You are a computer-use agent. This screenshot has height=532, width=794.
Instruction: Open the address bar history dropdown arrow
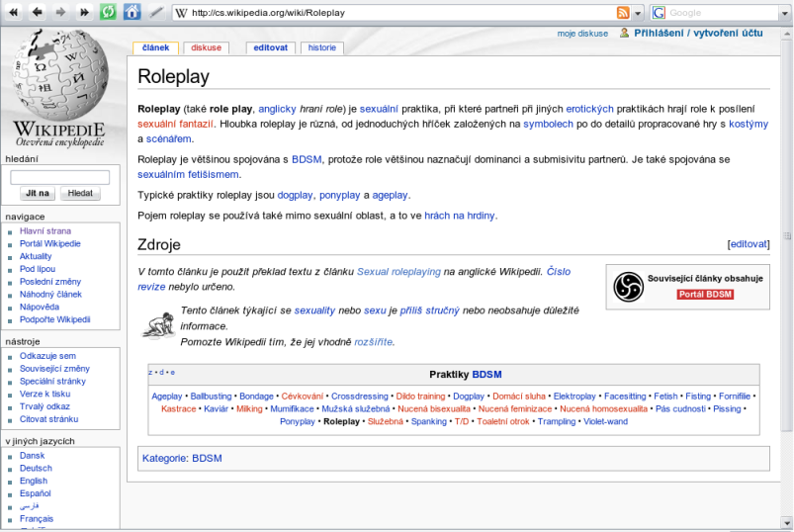638,13
